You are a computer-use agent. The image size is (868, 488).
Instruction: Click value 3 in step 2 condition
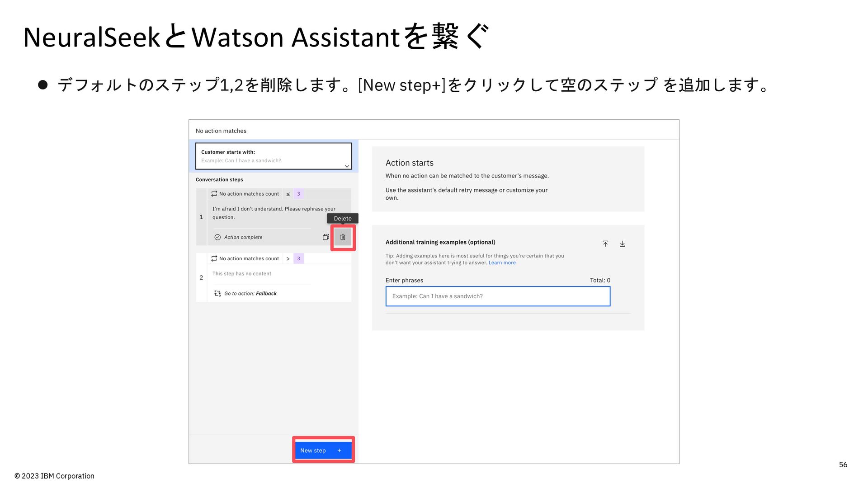click(x=298, y=258)
